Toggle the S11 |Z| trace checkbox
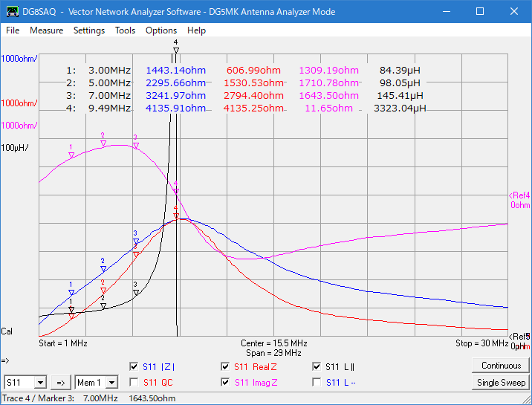The image size is (532, 405). (134, 366)
